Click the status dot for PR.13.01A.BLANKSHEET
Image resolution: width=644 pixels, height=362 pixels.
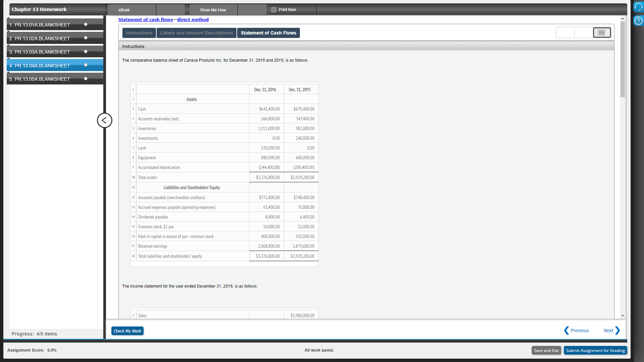(86, 24)
